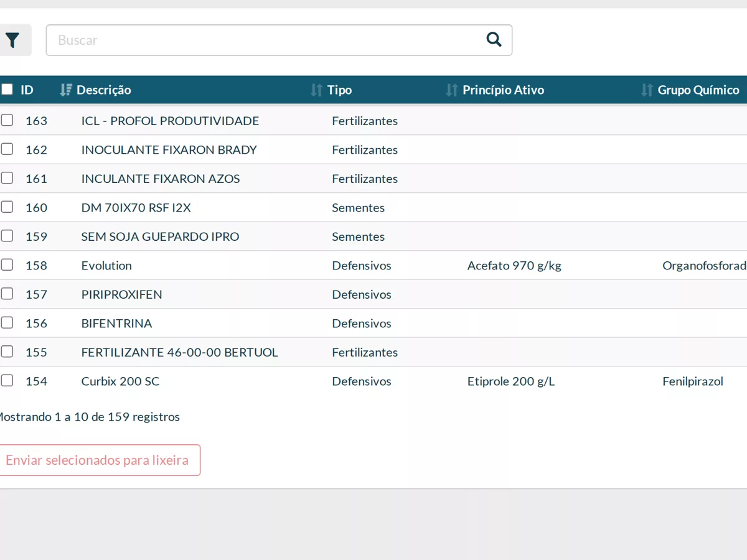Click the PIRIPROXIFEN description cell
Viewport: 747px width, 560px height.
click(122, 294)
